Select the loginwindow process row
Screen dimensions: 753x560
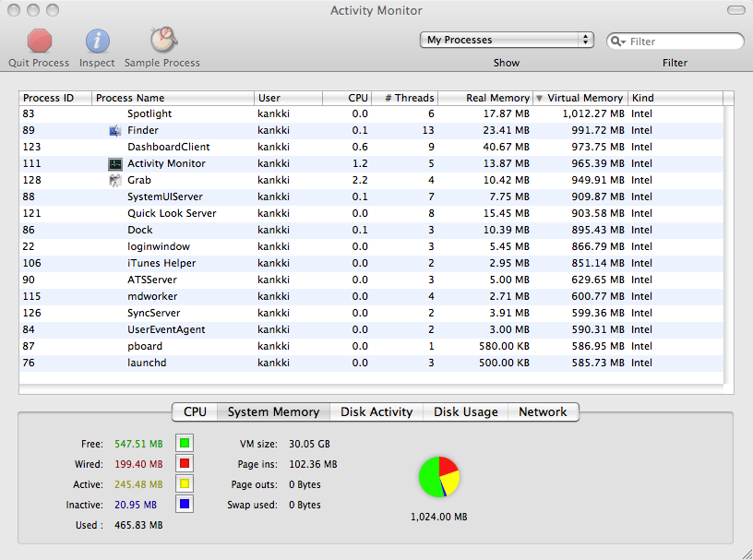[x=371, y=246]
